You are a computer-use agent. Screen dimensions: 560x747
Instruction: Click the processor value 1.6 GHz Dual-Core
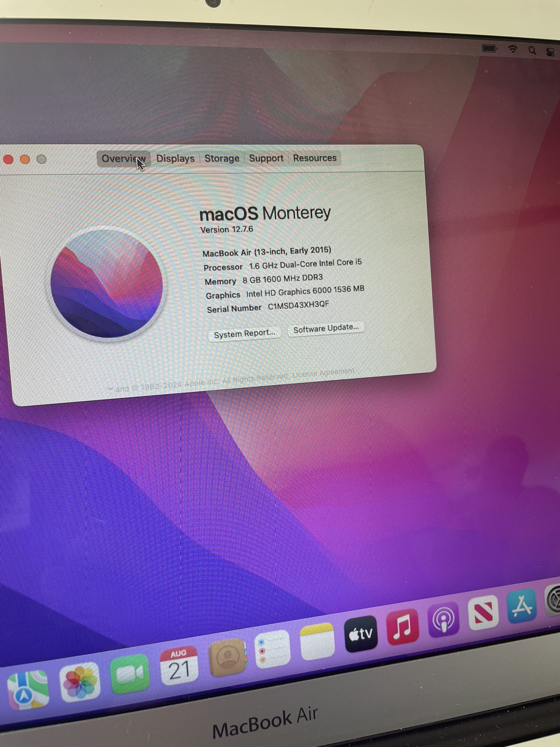pyautogui.click(x=305, y=264)
